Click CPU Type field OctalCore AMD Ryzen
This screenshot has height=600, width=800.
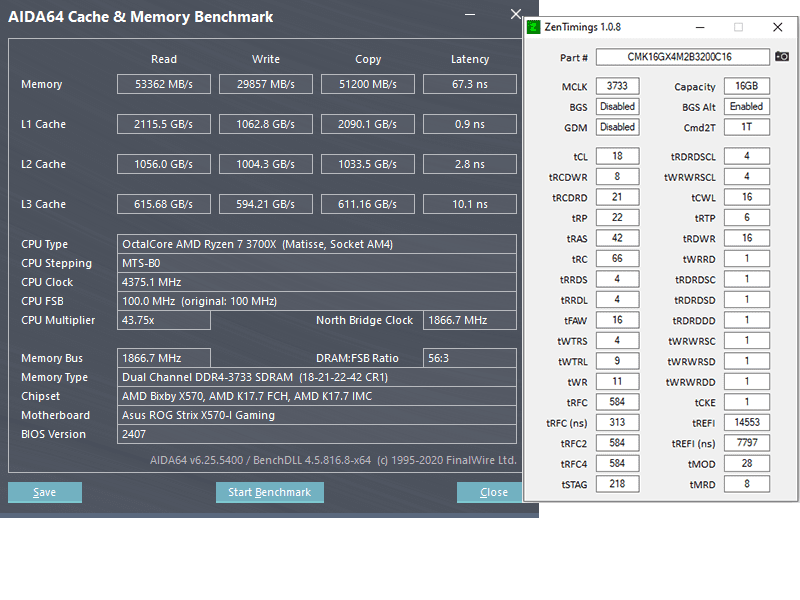pyautogui.click(x=317, y=244)
